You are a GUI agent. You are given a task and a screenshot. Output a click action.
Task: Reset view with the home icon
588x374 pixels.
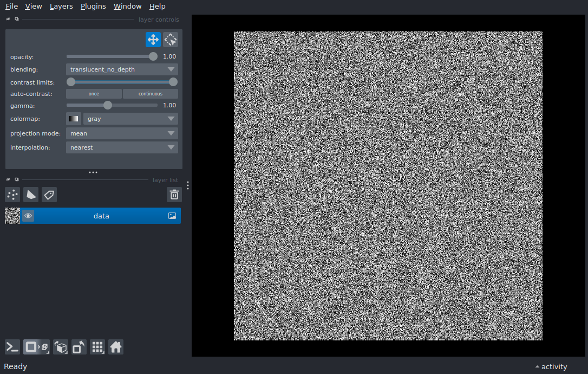click(116, 347)
